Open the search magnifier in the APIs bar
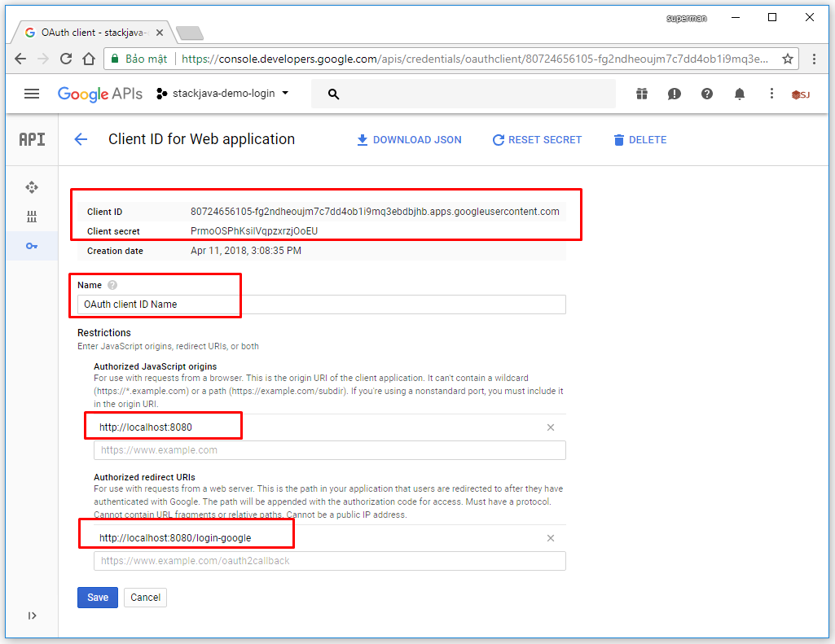 click(333, 94)
